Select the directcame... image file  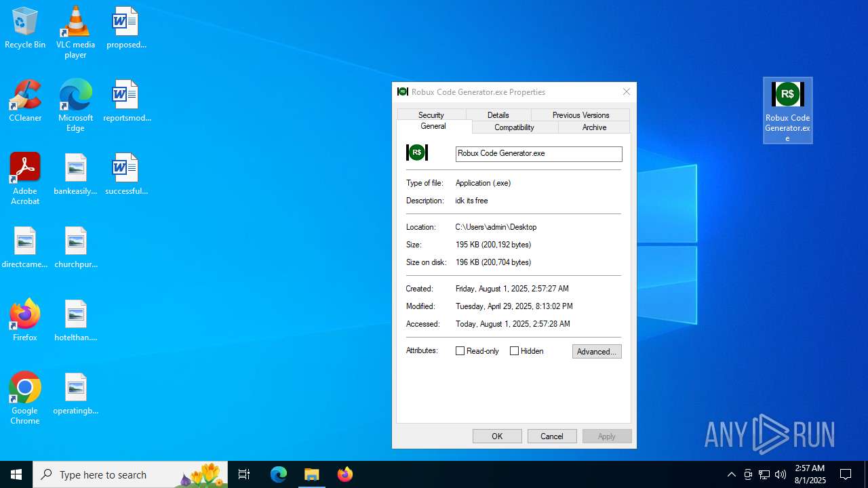(x=25, y=248)
